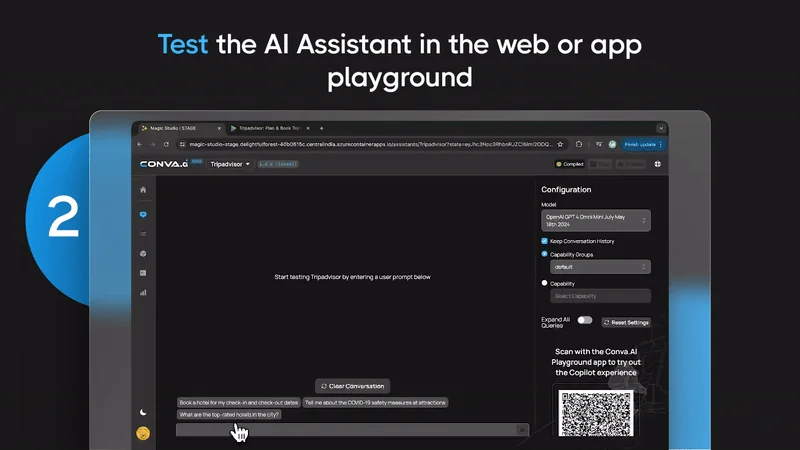Image resolution: width=800 pixels, height=450 pixels.
Task: Choose 'What are the top-rated hotels in the city?'
Action: pos(229,415)
